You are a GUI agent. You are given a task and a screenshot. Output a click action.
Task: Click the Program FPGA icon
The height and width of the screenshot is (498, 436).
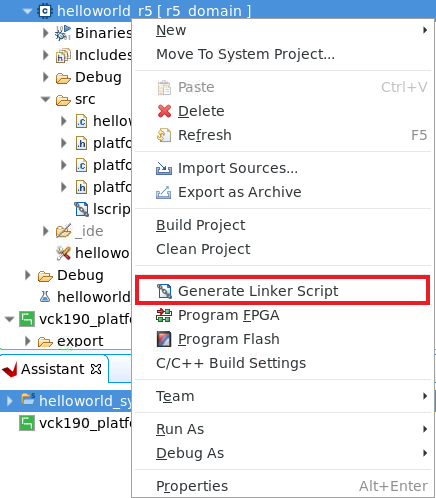(164, 315)
